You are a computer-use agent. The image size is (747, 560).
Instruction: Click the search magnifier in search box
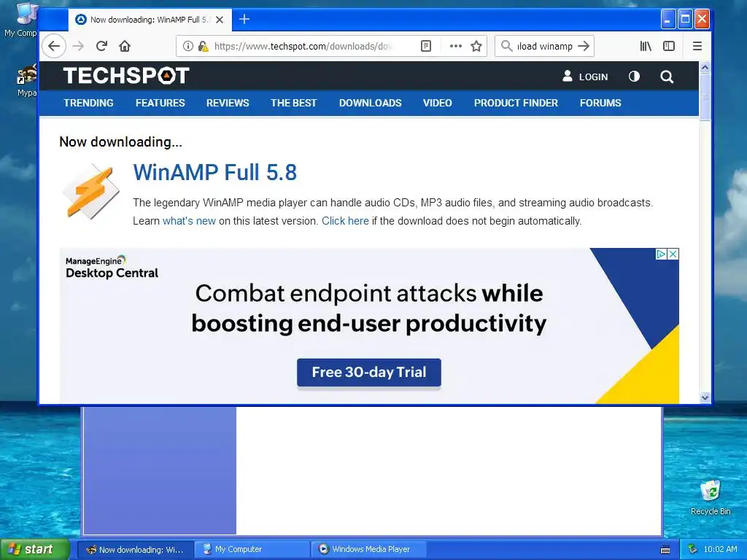coord(507,46)
